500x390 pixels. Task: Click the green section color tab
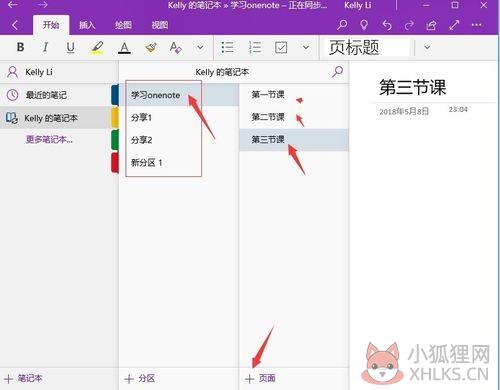[x=115, y=140]
